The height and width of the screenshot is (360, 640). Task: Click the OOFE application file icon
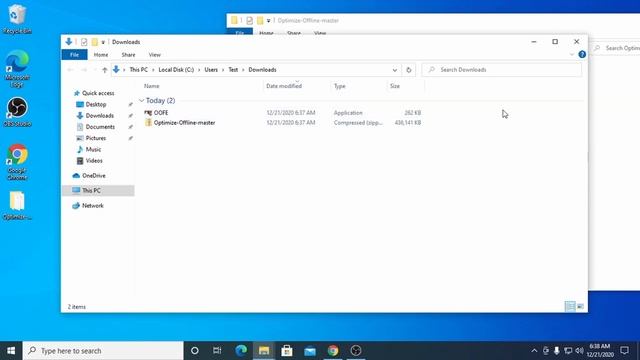coord(148,113)
